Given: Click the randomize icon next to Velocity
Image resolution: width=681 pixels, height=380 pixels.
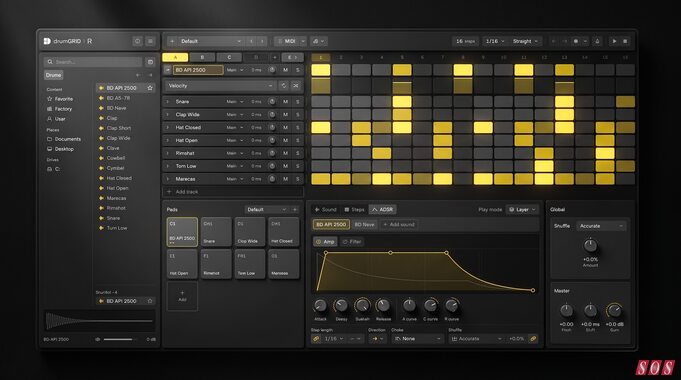Looking at the screenshot, I should pos(296,86).
